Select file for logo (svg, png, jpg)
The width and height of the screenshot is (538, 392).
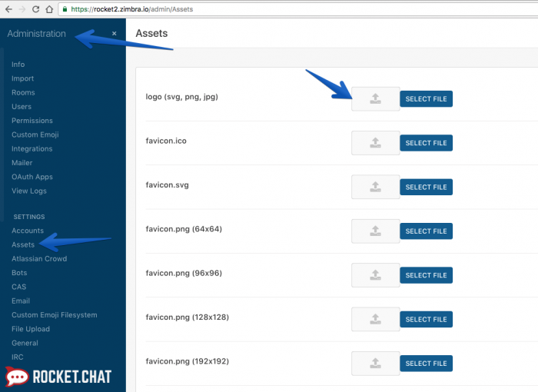click(426, 99)
